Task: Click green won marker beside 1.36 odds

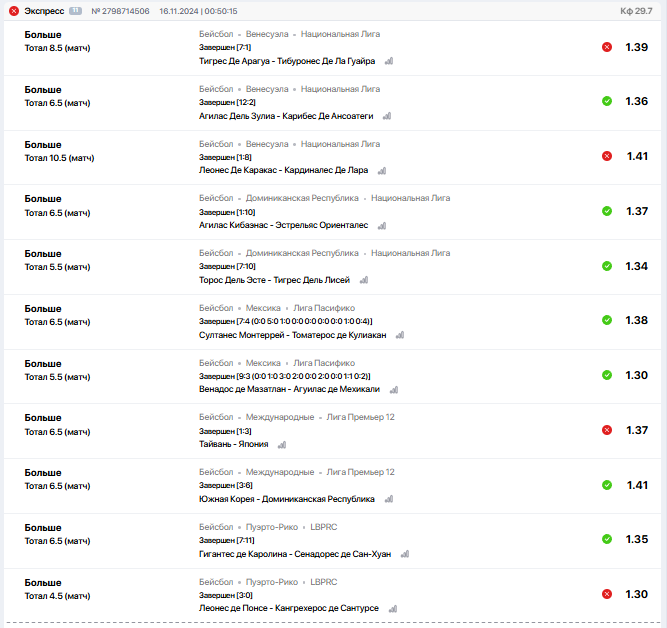Action: coord(607,101)
